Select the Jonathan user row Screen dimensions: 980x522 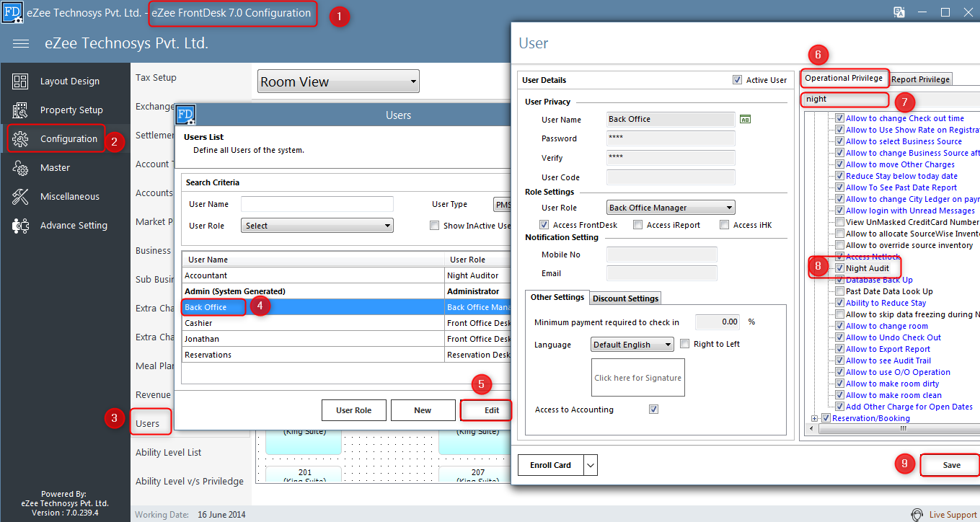(x=346, y=339)
